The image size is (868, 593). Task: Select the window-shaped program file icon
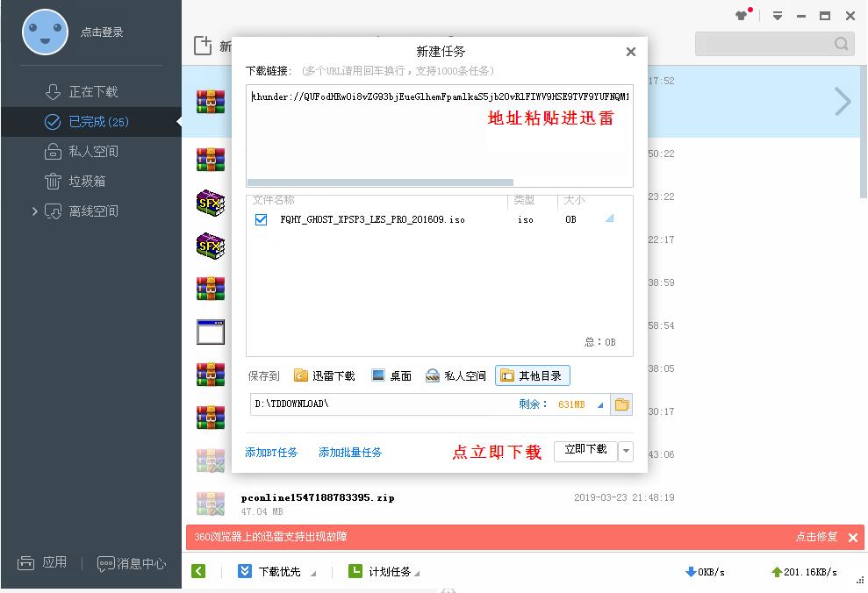[211, 332]
